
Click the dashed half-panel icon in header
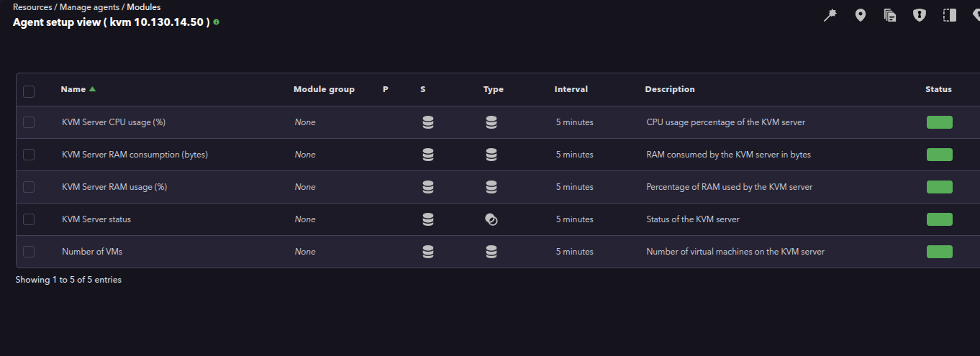click(x=950, y=15)
